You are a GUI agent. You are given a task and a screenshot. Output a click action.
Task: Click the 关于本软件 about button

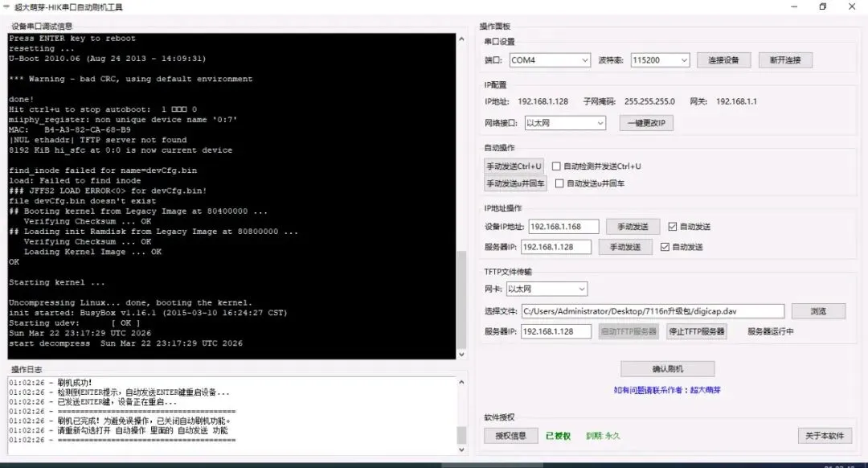(825, 436)
